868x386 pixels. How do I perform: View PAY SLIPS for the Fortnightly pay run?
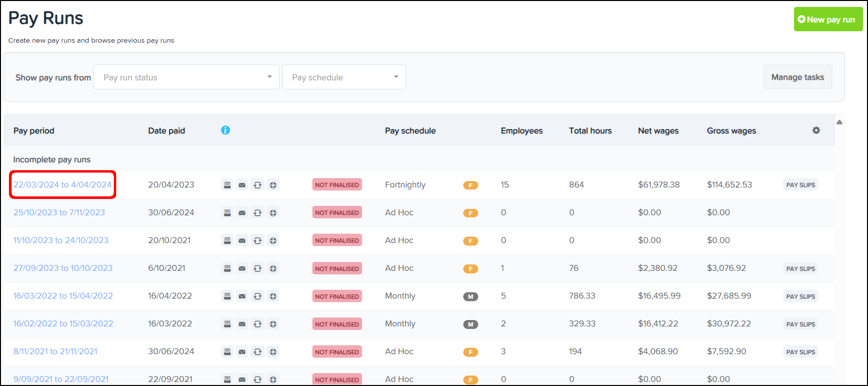click(x=800, y=185)
